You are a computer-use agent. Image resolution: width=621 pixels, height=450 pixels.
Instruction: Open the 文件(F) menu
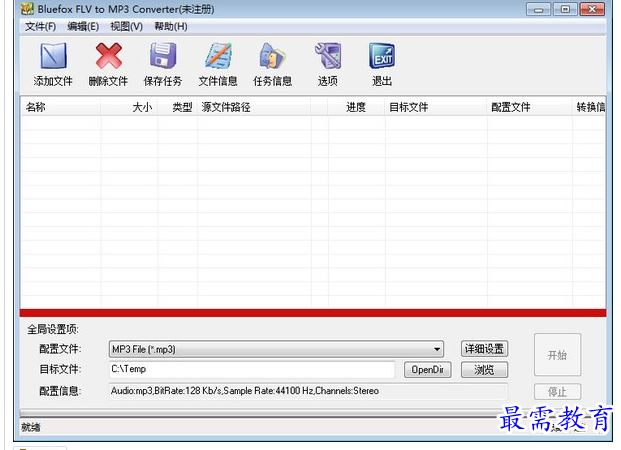click(x=40, y=27)
